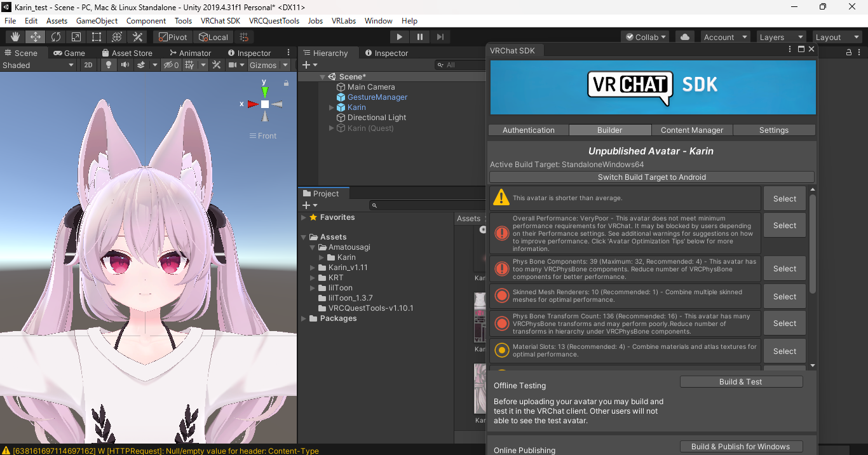
Task: Open custom editor tools button
Action: click(137, 37)
